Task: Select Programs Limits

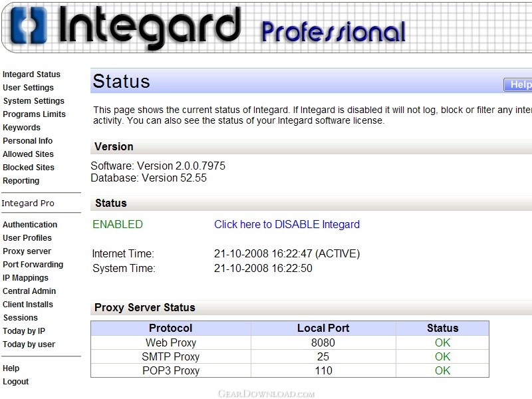Action: point(35,114)
